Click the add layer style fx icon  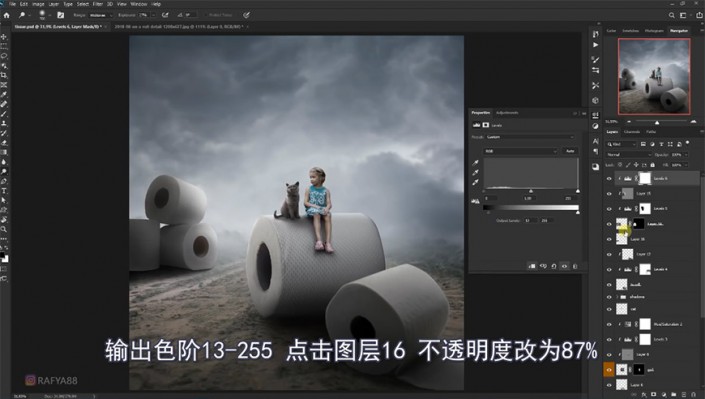pyautogui.click(x=644, y=395)
